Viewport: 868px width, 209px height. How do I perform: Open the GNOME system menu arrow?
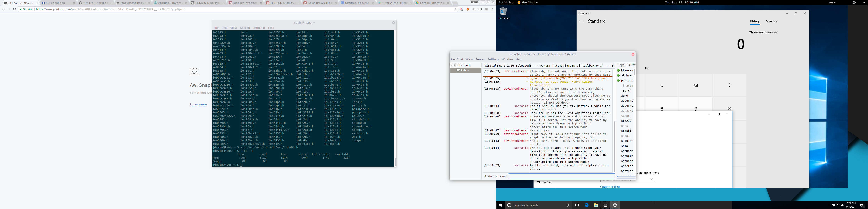(x=864, y=2)
